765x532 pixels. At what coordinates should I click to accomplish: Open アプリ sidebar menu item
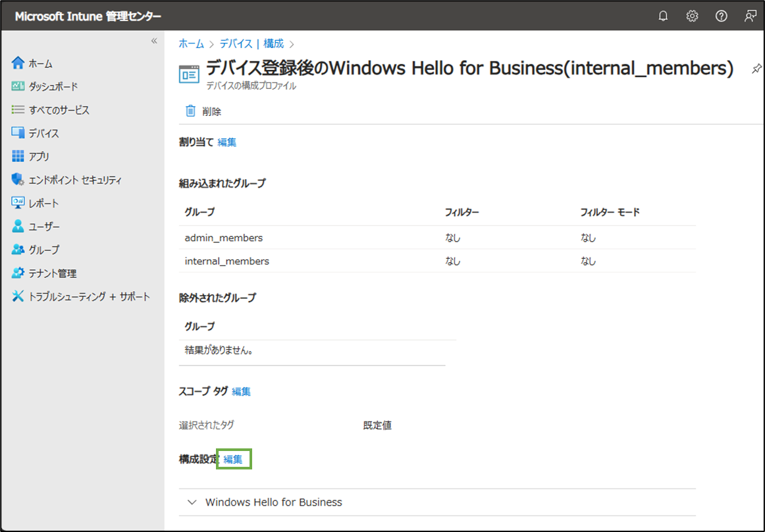pyautogui.click(x=39, y=157)
